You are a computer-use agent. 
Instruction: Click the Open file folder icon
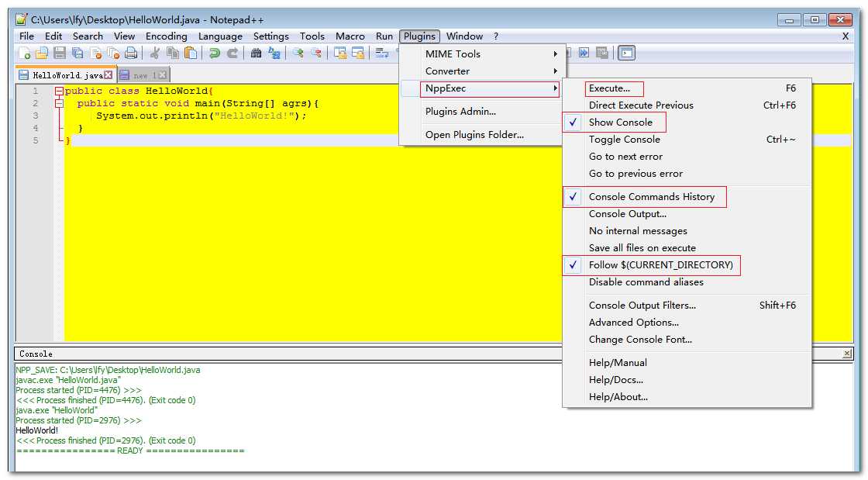pos(42,54)
